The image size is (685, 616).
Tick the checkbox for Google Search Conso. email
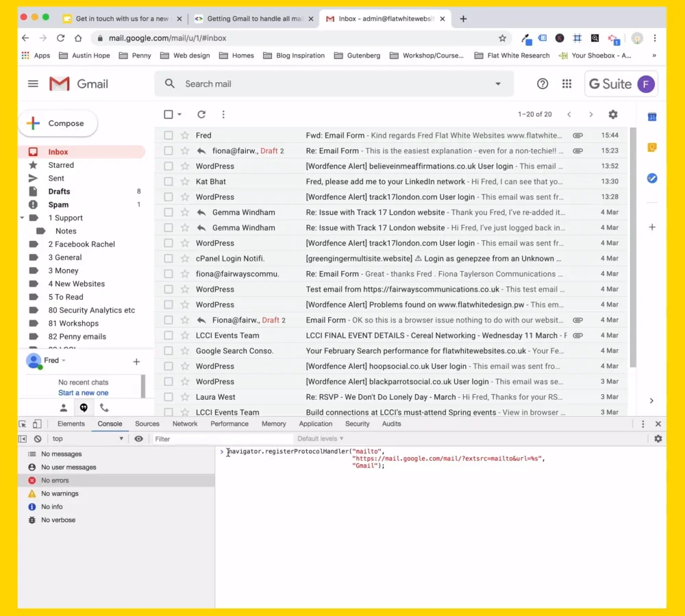click(169, 350)
